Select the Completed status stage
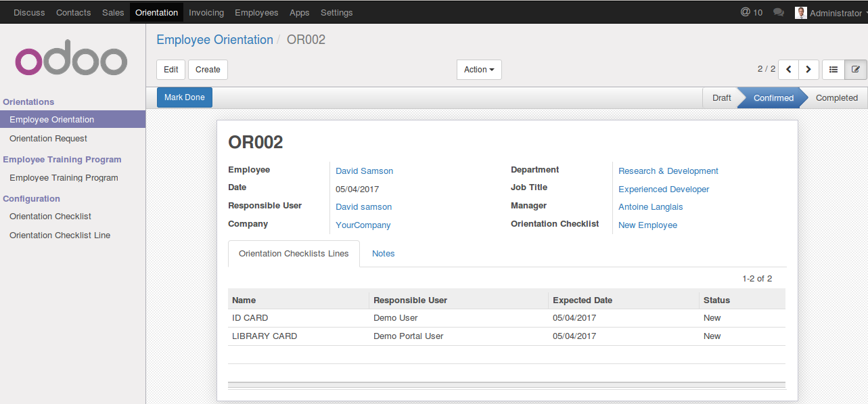 click(x=836, y=98)
